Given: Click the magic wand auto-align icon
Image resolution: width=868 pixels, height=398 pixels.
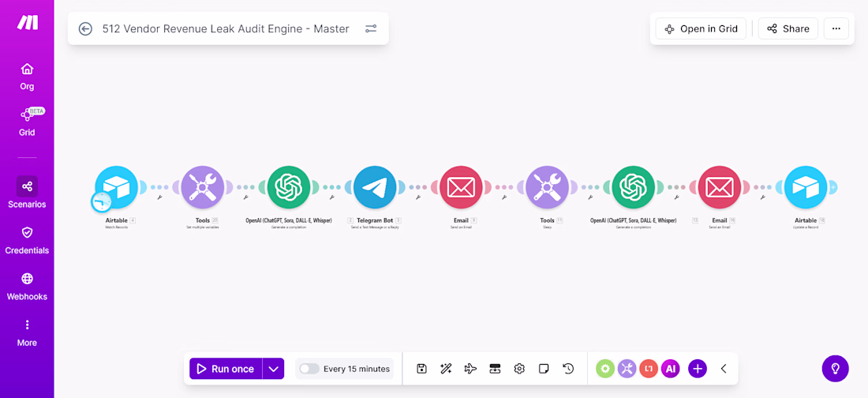Looking at the screenshot, I should 446,369.
